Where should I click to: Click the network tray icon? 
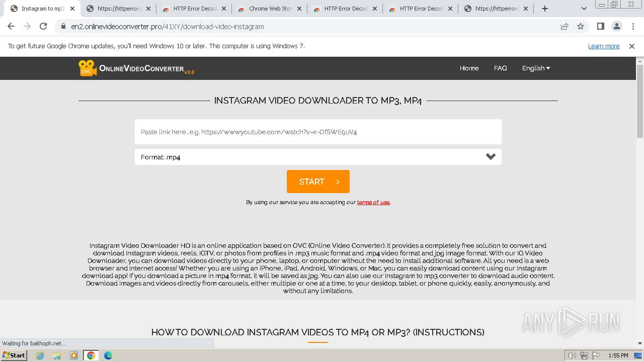[x=584, y=355]
